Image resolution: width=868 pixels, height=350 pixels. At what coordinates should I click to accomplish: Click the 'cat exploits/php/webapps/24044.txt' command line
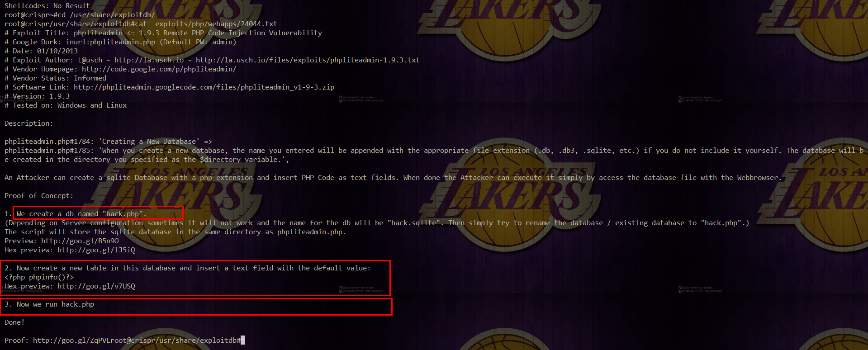click(x=141, y=24)
